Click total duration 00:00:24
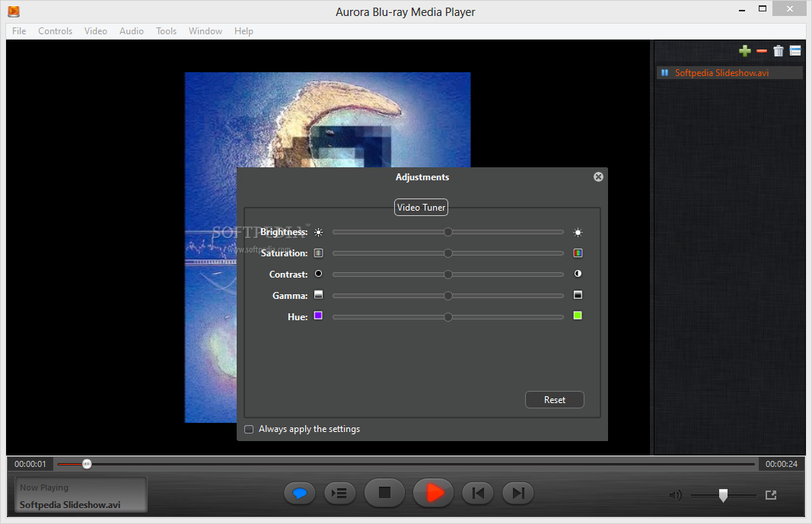This screenshot has height=524, width=812. 782,464
